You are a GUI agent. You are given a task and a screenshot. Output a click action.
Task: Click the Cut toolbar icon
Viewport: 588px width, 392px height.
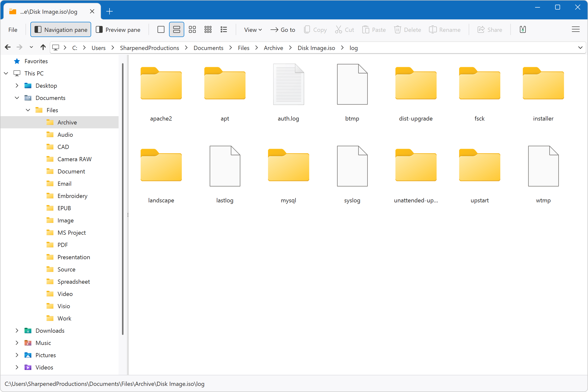(x=344, y=29)
